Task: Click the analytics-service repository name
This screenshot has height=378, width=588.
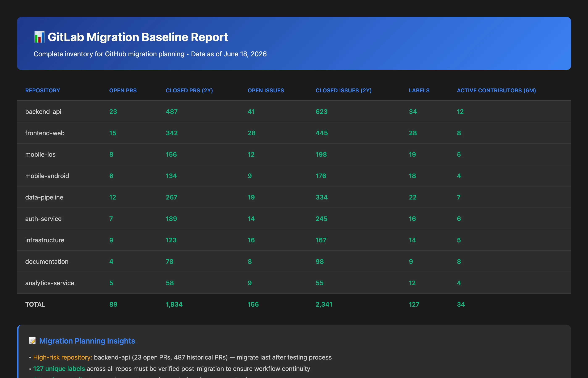Action: 50,283
